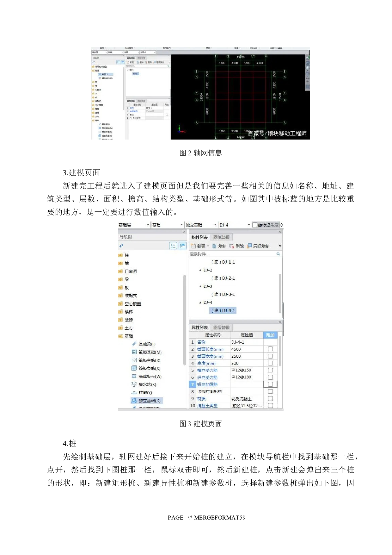Check 附加 box for 短向加强筋 row
This screenshot has width=392, height=555.
point(270,384)
